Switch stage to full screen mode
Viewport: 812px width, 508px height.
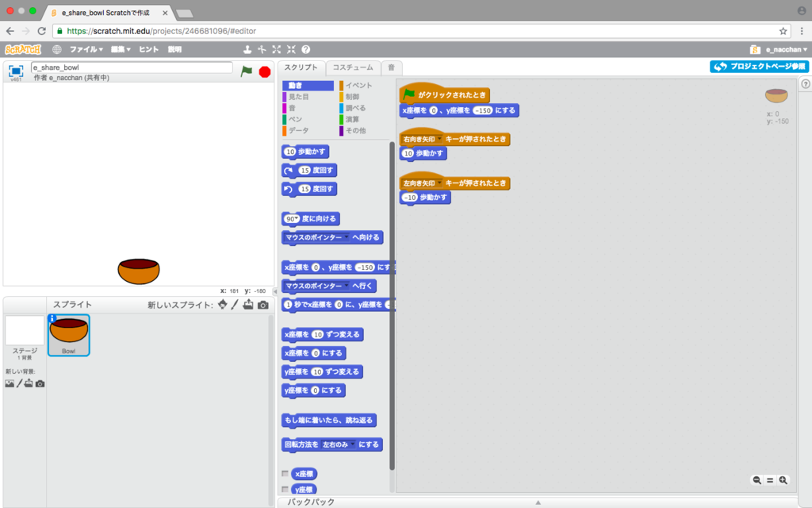coord(16,71)
